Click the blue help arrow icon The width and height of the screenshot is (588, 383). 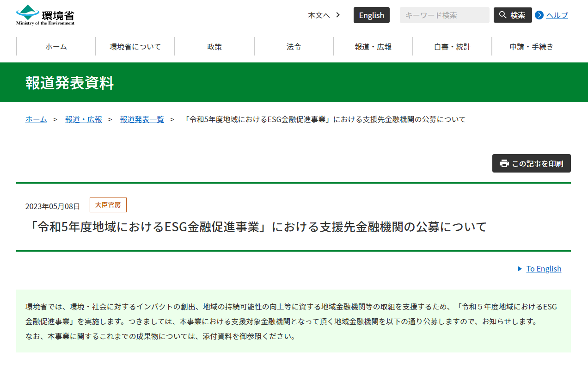click(539, 15)
